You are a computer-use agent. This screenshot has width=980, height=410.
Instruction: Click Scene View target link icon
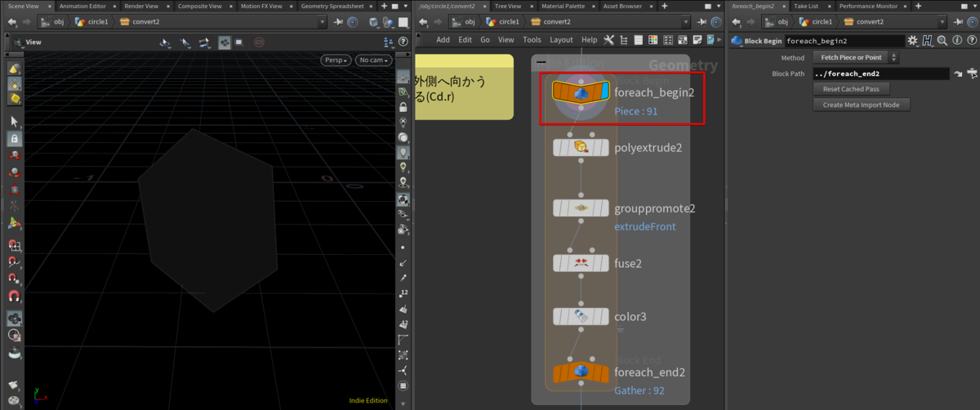(352, 22)
